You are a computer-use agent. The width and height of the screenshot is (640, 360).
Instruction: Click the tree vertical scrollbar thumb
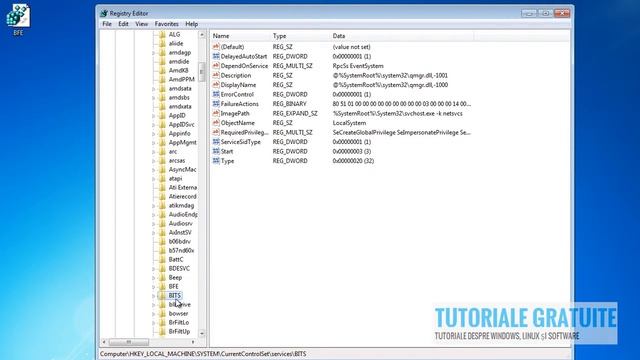point(202,72)
